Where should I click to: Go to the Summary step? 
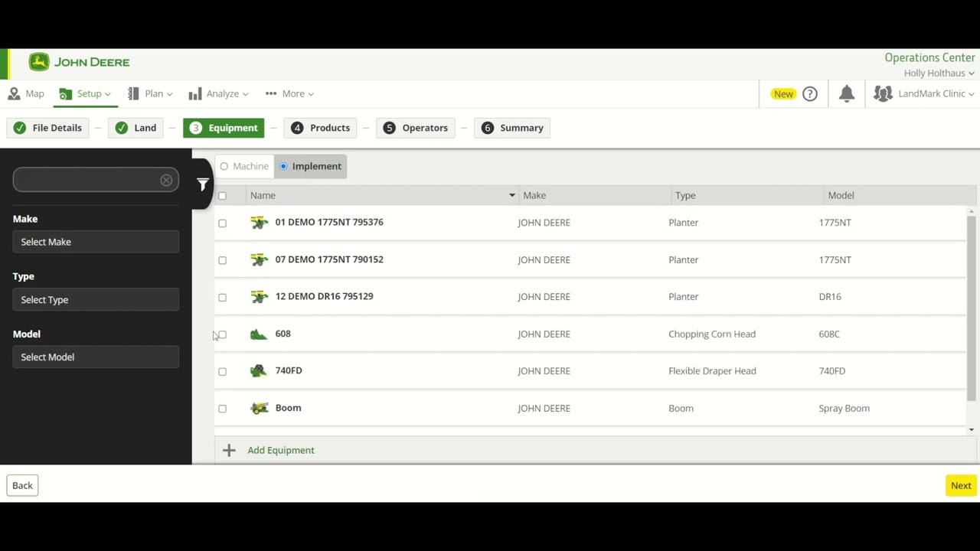pyautogui.click(x=512, y=128)
